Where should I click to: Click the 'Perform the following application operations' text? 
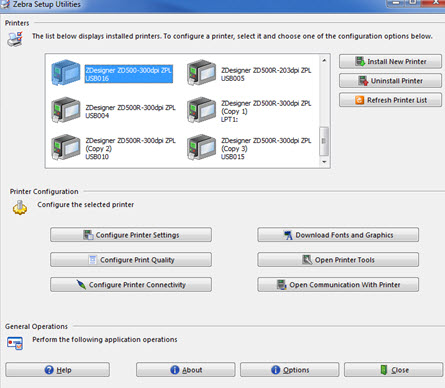click(105, 339)
